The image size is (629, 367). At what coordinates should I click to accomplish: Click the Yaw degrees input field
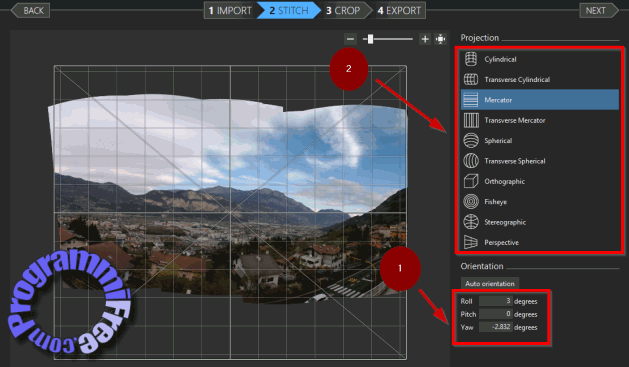495,327
